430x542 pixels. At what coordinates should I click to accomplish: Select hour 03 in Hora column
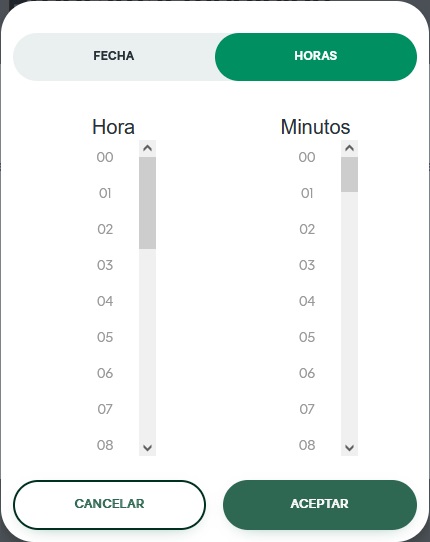click(x=105, y=265)
